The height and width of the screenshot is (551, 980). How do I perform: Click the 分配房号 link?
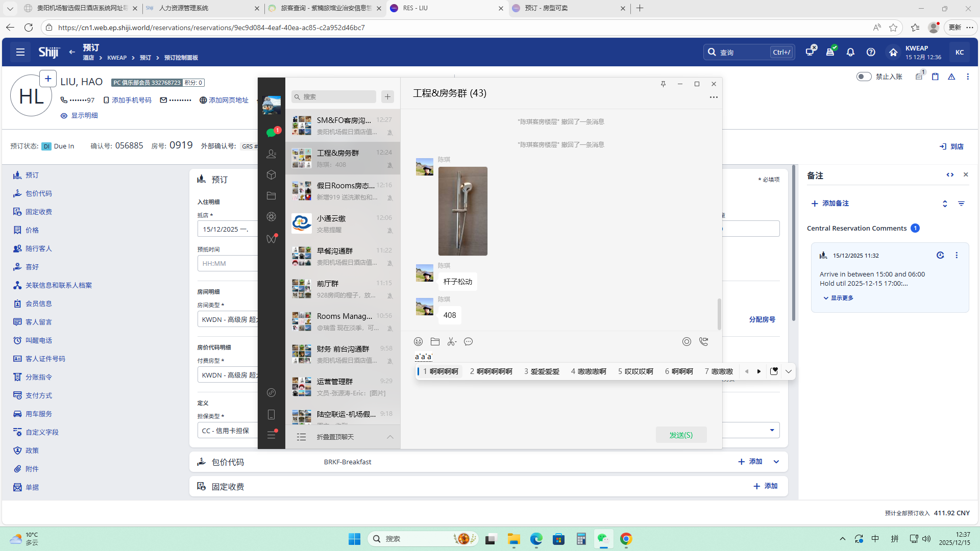[762, 319]
